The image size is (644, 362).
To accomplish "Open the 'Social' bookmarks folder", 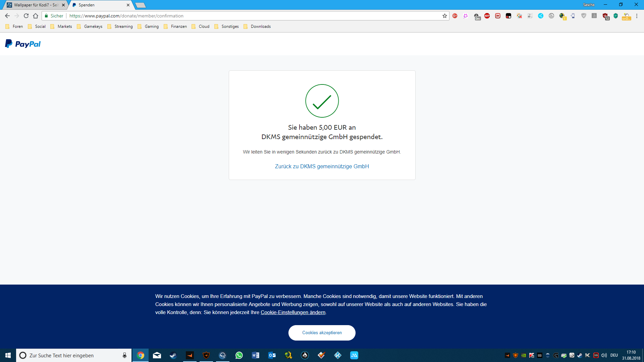I will pyautogui.click(x=37, y=26).
